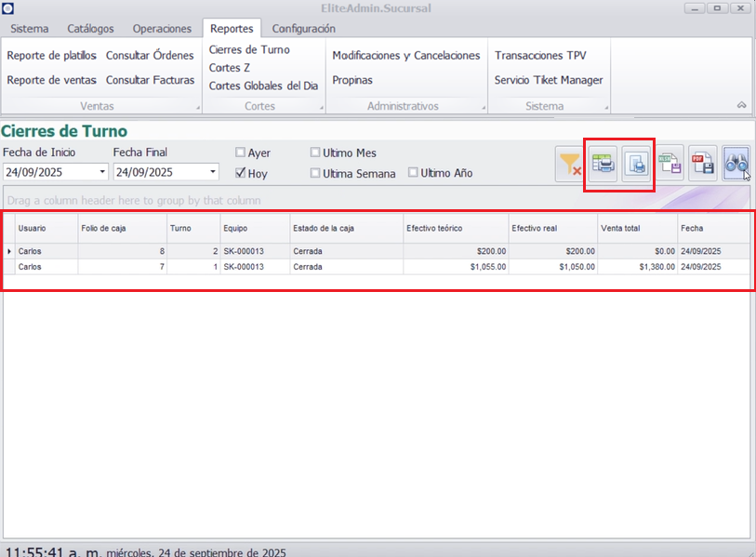756x557 pixels.
Task: Open print preview of the report
Action: (637, 165)
